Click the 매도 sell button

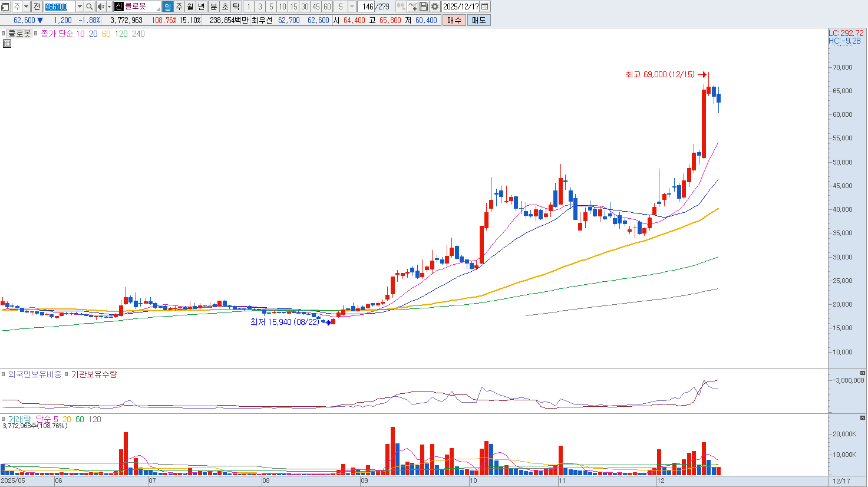coord(478,20)
